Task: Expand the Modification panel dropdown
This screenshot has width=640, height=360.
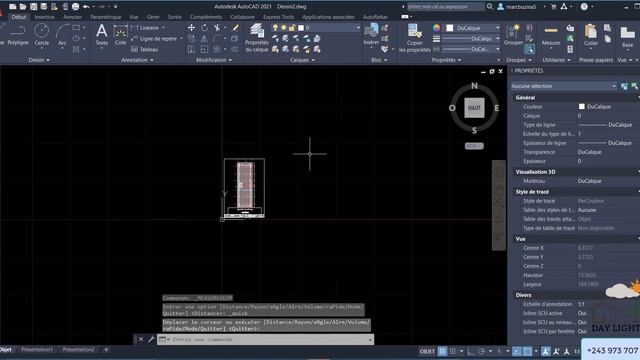Action: tap(214, 60)
